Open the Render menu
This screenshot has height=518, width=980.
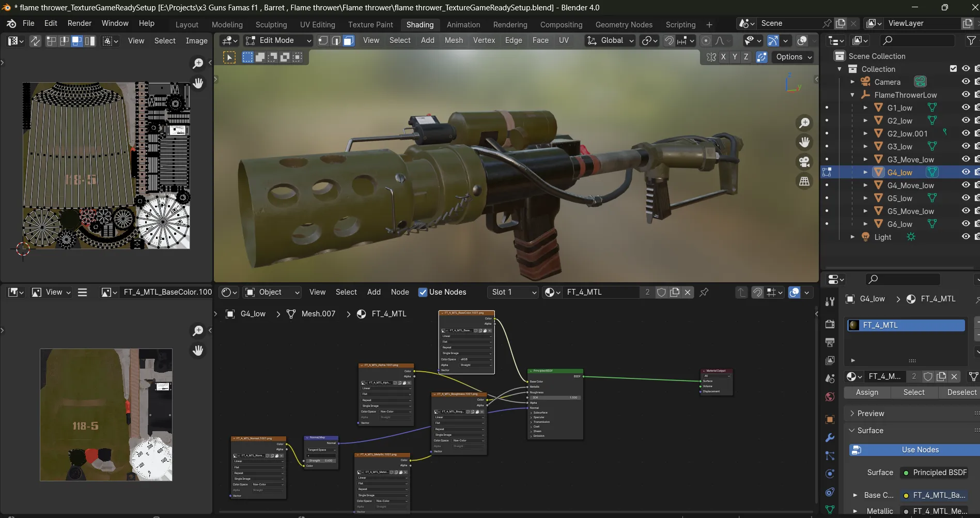(x=79, y=23)
